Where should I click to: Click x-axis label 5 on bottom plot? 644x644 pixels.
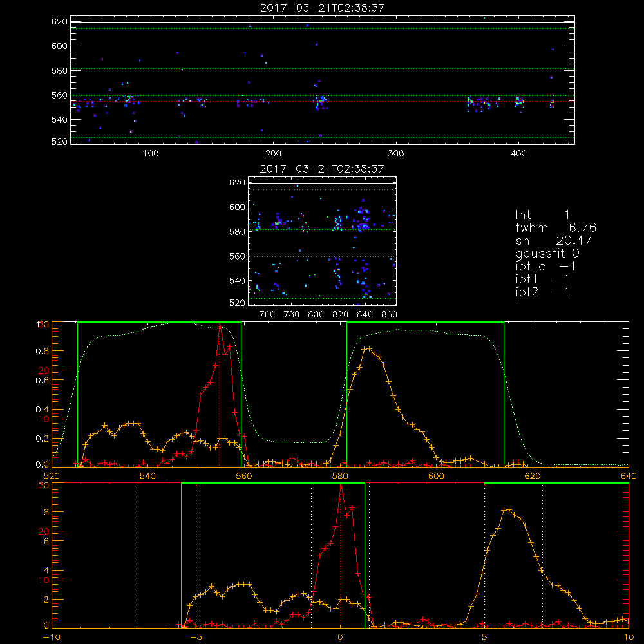(484, 637)
